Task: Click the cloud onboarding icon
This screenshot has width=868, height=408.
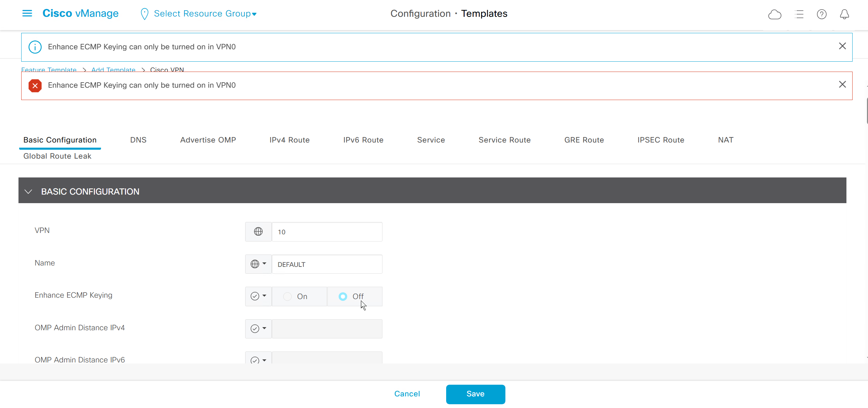Action: click(x=775, y=14)
